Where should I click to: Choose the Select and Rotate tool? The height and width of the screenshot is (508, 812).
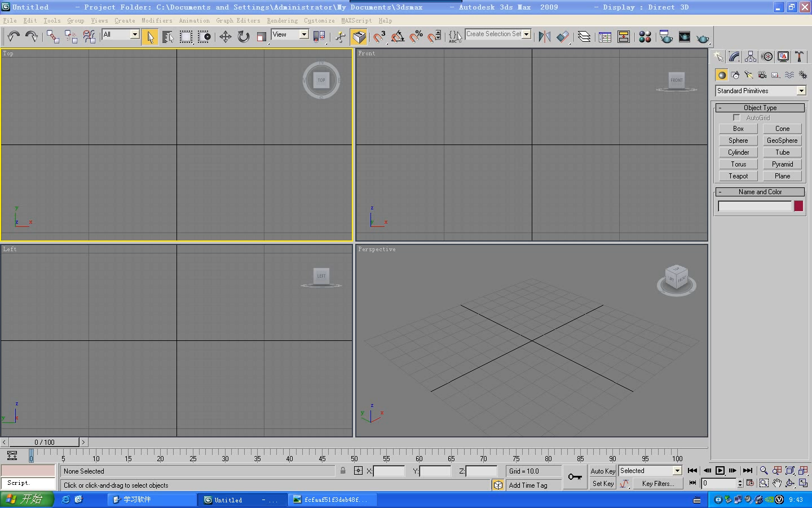coord(244,37)
